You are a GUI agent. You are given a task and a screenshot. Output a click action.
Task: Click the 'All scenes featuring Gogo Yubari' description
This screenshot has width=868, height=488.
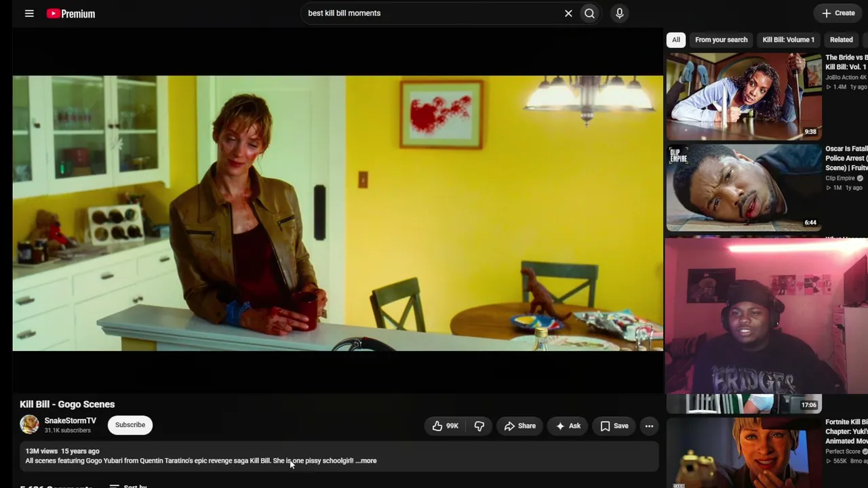[x=189, y=461]
